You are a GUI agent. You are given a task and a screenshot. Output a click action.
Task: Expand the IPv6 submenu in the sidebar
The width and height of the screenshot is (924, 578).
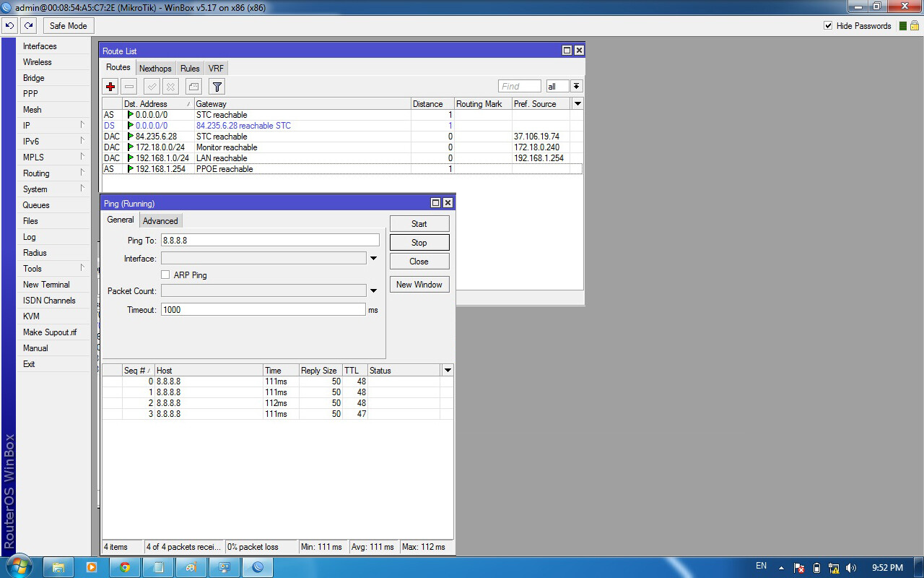click(82, 141)
